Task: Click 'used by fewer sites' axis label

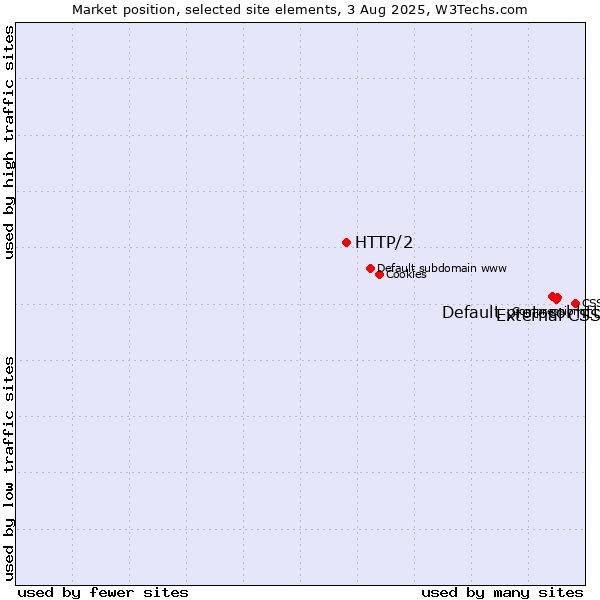Action: (x=103, y=593)
